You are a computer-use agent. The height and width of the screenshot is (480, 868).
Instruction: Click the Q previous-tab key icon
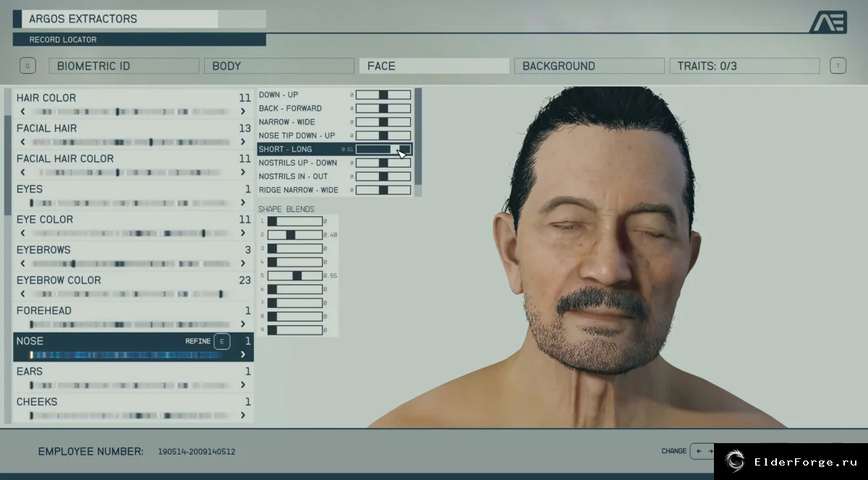click(x=27, y=66)
